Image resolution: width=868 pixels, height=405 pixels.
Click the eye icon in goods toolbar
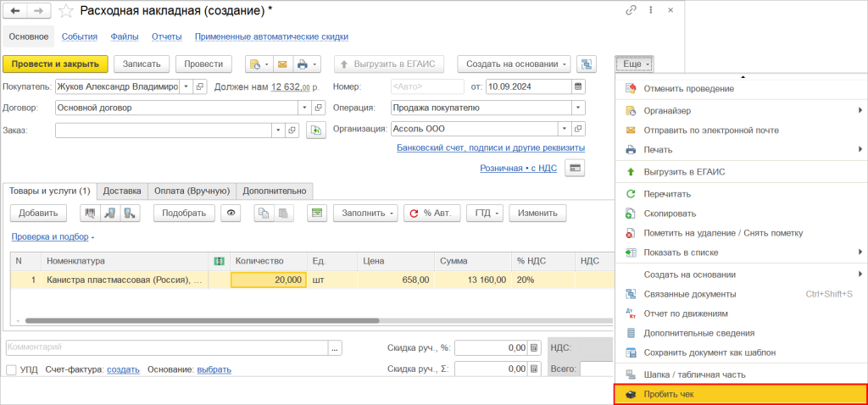point(231,214)
